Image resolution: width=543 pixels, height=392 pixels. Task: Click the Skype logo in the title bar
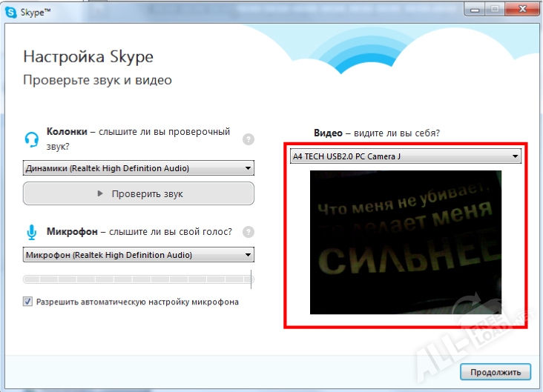click(11, 8)
